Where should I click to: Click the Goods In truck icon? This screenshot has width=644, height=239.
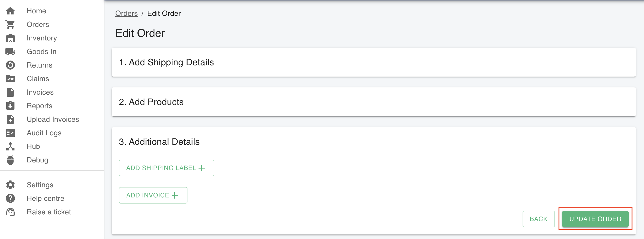[x=10, y=52]
